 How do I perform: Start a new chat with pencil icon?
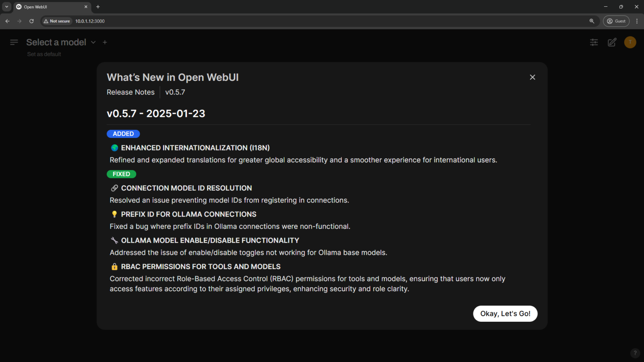[612, 42]
